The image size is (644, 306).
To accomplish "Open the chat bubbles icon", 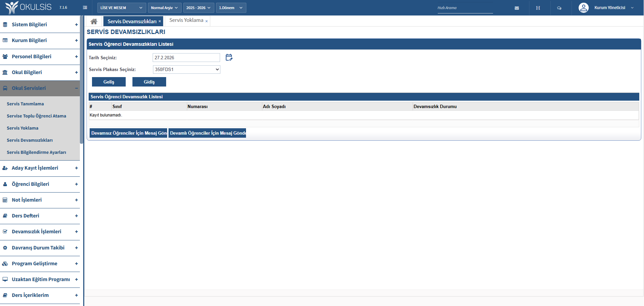I will pyautogui.click(x=559, y=8).
